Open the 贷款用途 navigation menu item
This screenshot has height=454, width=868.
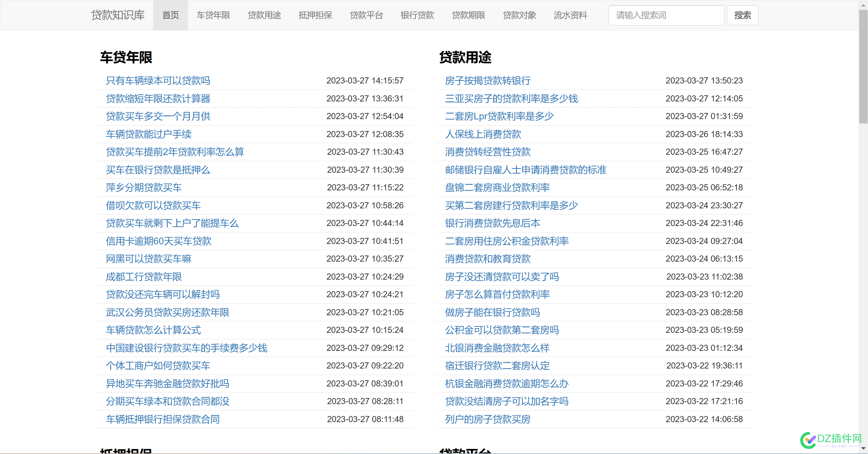pyautogui.click(x=264, y=15)
